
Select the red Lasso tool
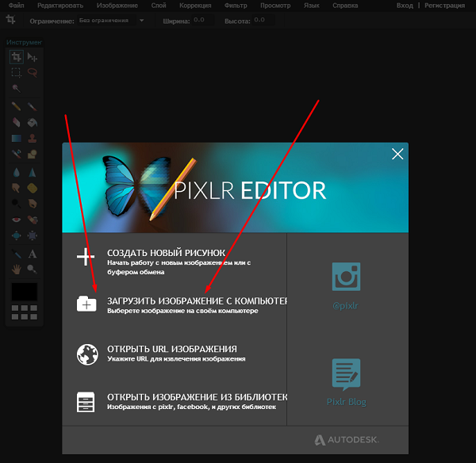point(33,73)
